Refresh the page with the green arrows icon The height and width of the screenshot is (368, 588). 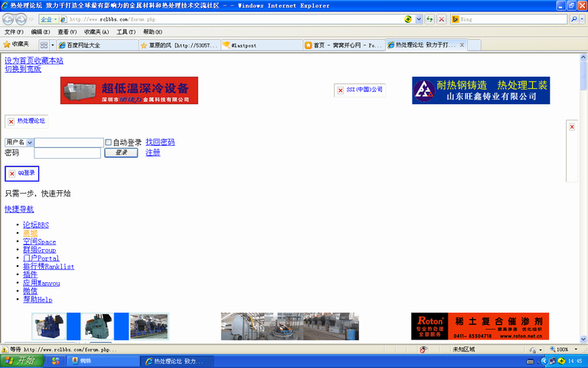[x=430, y=19]
